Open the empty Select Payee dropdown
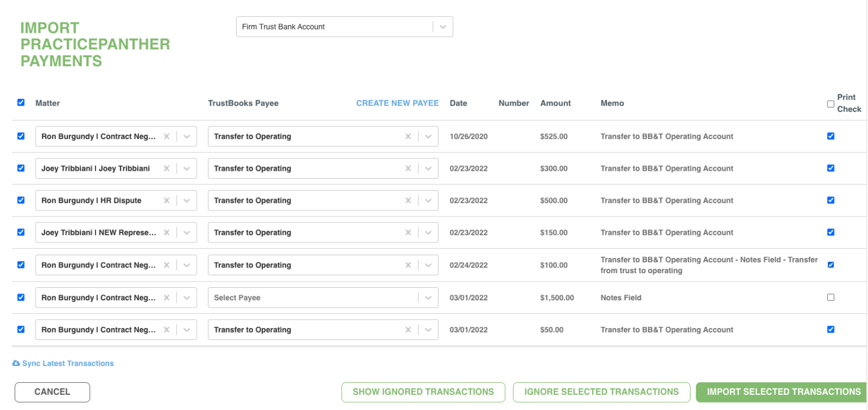 (x=323, y=298)
